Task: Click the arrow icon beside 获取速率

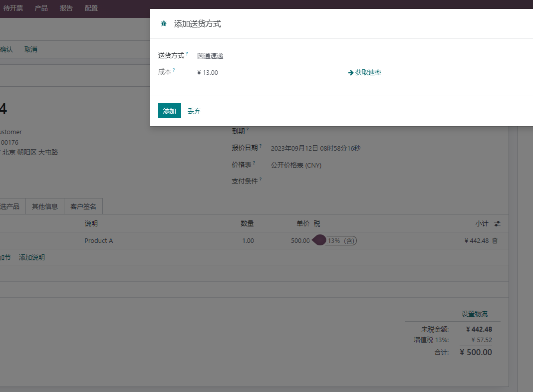Action: (351, 73)
